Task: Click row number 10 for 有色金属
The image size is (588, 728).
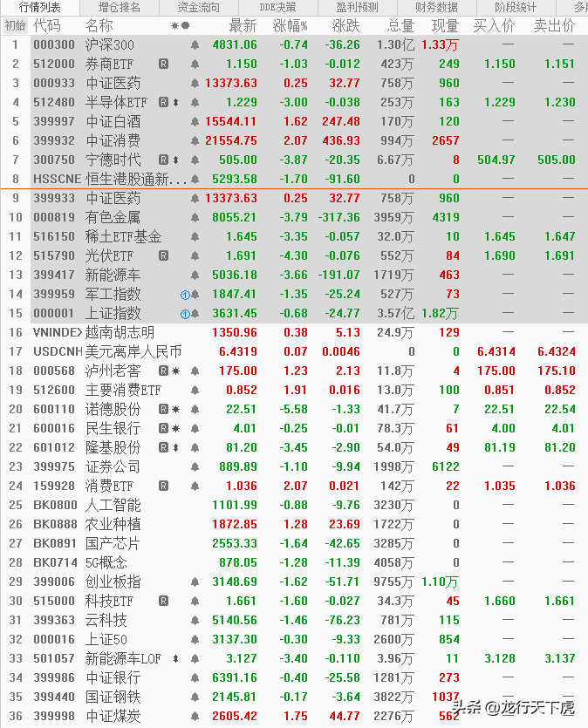Action: click(x=16, y=217)
